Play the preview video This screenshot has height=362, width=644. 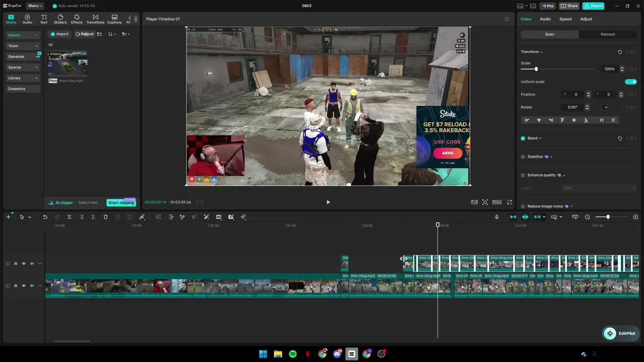[x=328, y=202]
